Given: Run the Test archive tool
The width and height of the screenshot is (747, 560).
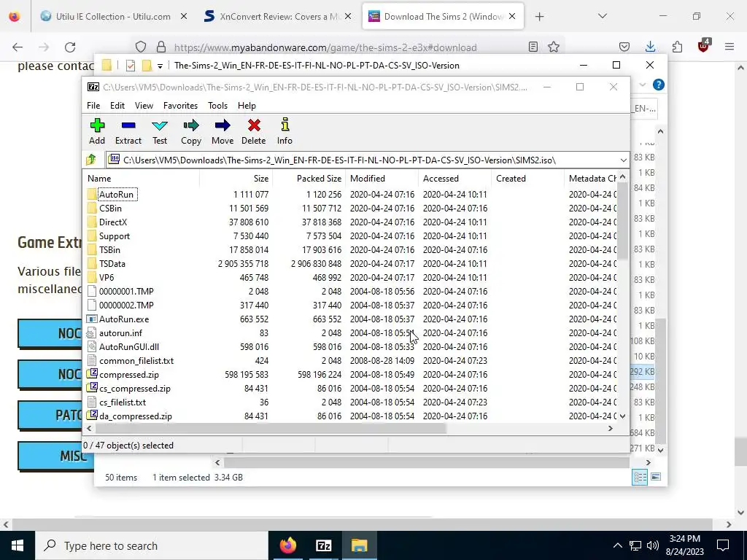Looking at the screenshot, I should tap(160, 131).
